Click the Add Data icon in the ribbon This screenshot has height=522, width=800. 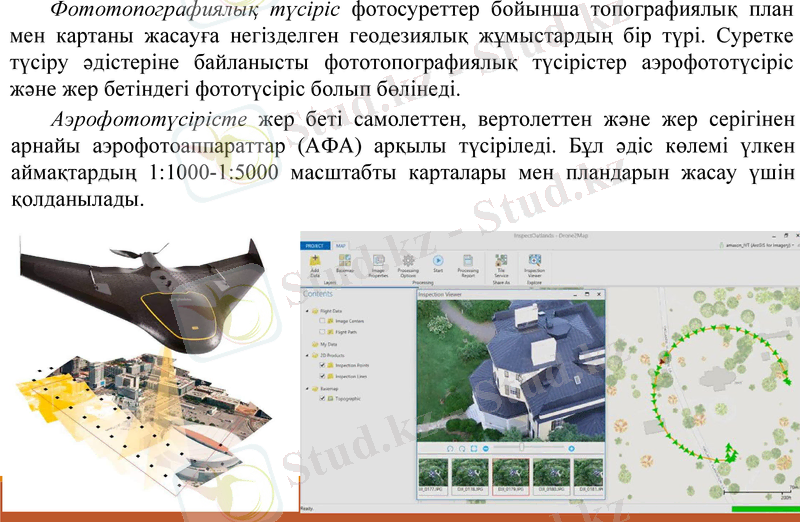[315, 260]
